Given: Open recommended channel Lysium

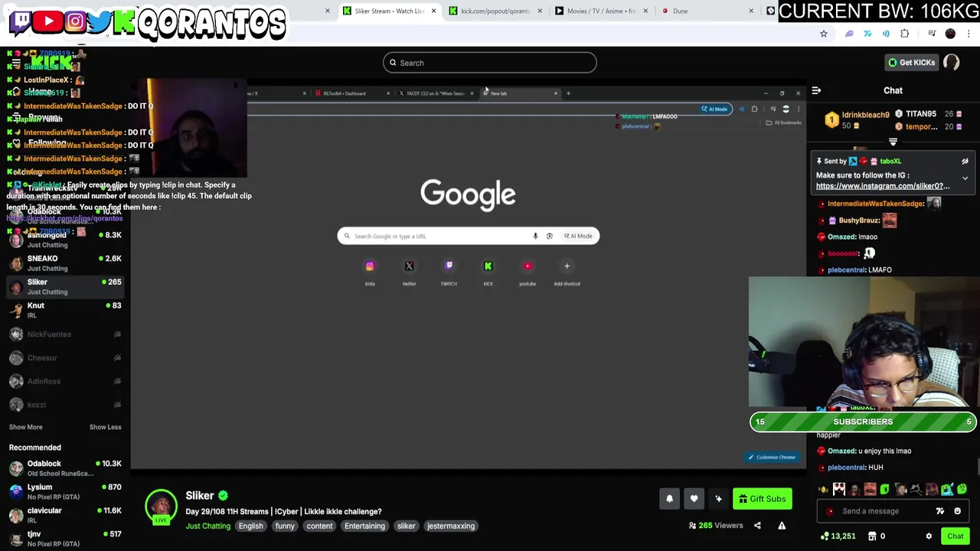Looking at the screenshot, I should click(x=65, y=492).
